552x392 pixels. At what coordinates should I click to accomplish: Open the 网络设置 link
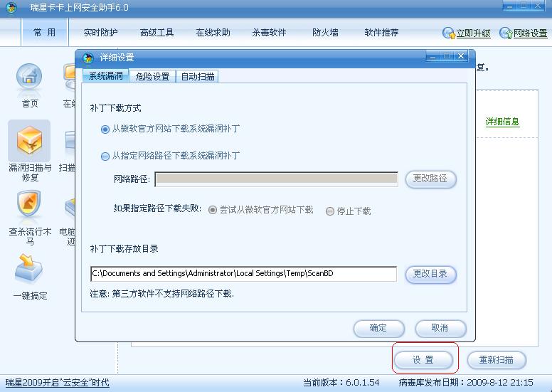pos(530,33)
